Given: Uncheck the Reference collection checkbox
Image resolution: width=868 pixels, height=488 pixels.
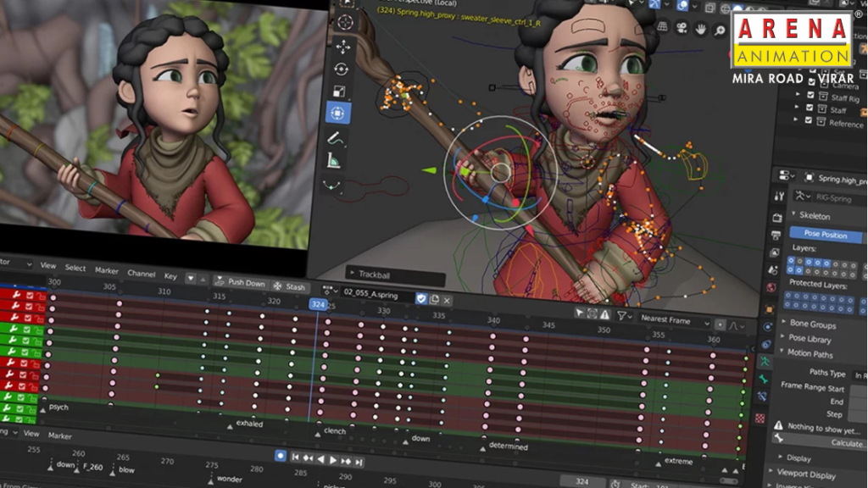Looking at the screenshot, I should [808, 119].
